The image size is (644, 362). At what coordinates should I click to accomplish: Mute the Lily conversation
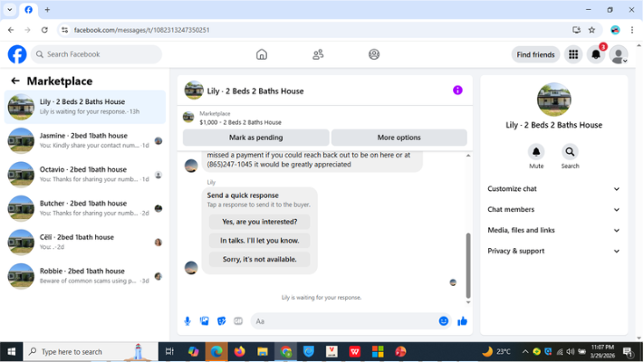coord(536,152)
